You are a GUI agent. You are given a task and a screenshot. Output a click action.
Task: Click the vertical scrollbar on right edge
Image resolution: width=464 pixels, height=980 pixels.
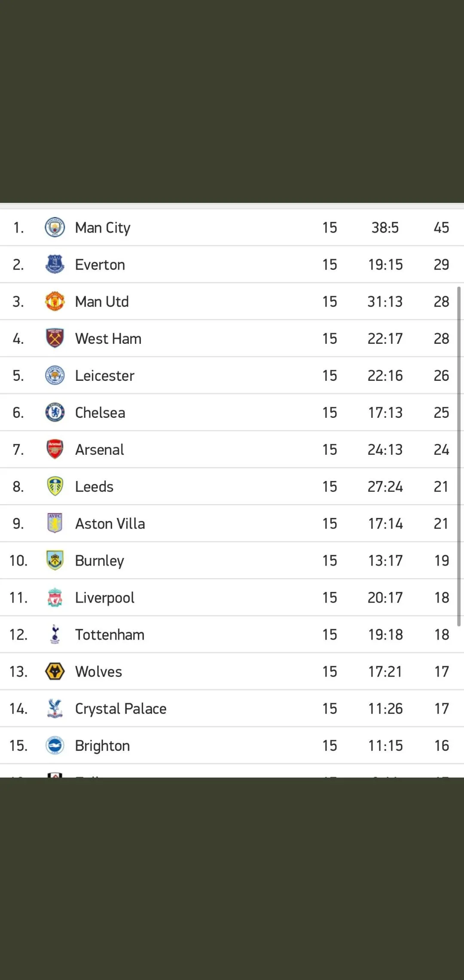tap(459, 456)
